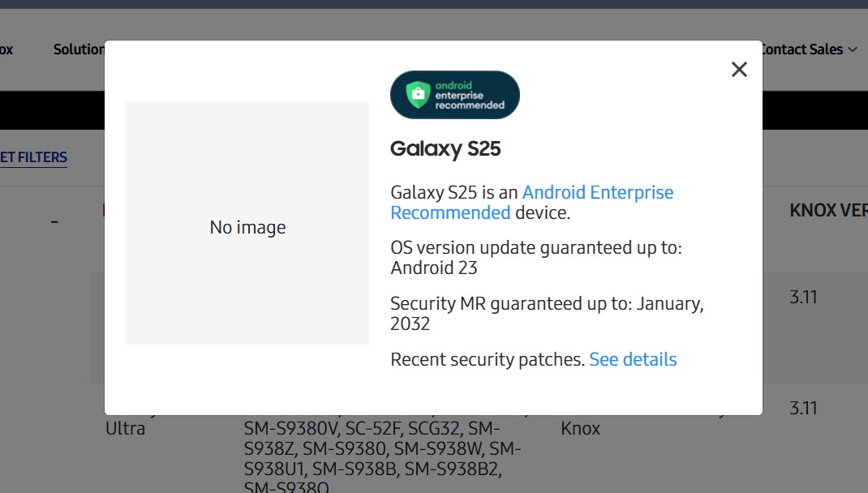Click the RESET FILTERS link
The width and height of the screenshot is (868, 493).
click(x=32, y=156)
